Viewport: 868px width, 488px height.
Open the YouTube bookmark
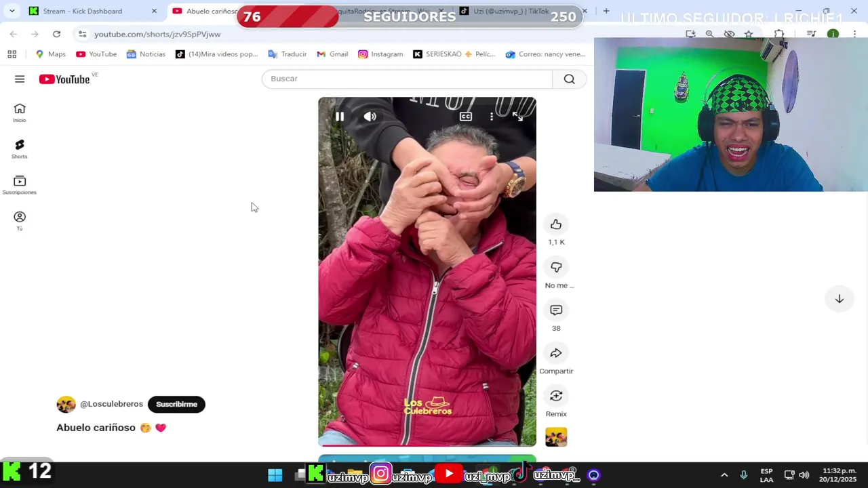[96, 54]
